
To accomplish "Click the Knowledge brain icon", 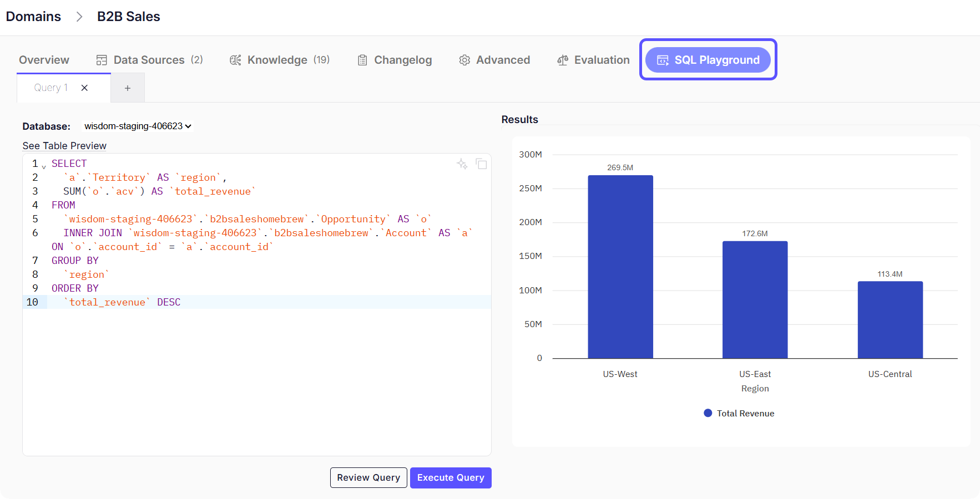I will [235, 60].
